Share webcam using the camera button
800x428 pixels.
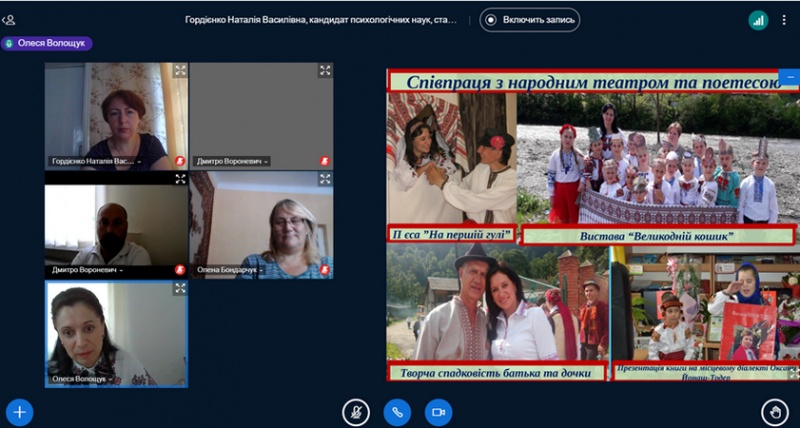[437, 411]
